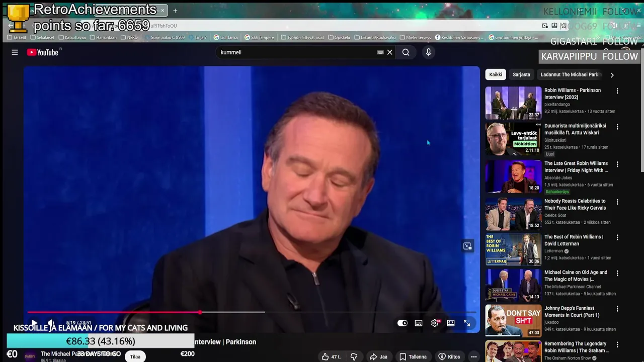This screenshot has width=644, height=362.
Task: Open the Mielenterveys bookmarks folder
Action: pos(415,37)
